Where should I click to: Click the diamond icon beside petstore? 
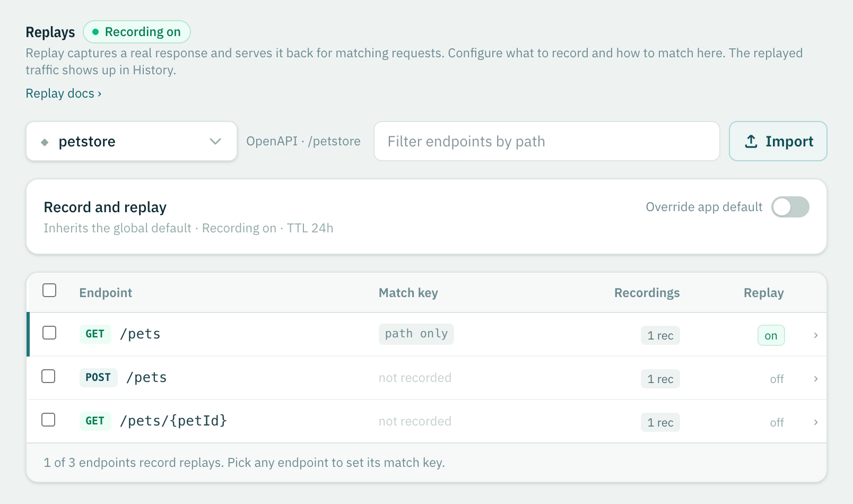pos(45,142)
